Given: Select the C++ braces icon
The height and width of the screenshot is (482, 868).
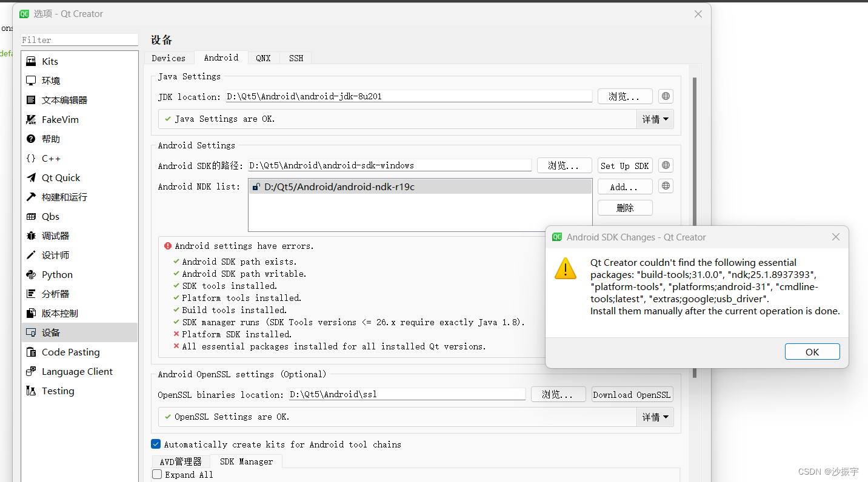Looking at the screenshot, I should tap(31, 158).
